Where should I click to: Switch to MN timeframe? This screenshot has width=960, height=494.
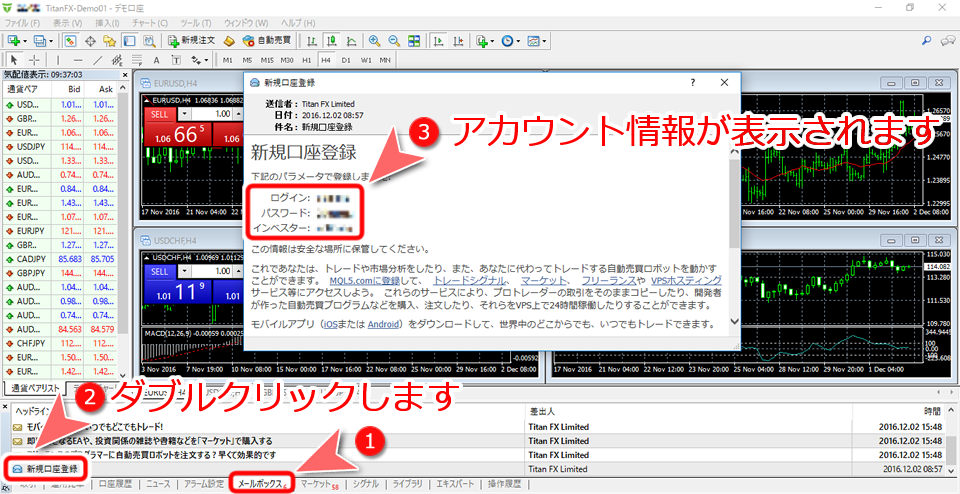(x=385, y=60)
